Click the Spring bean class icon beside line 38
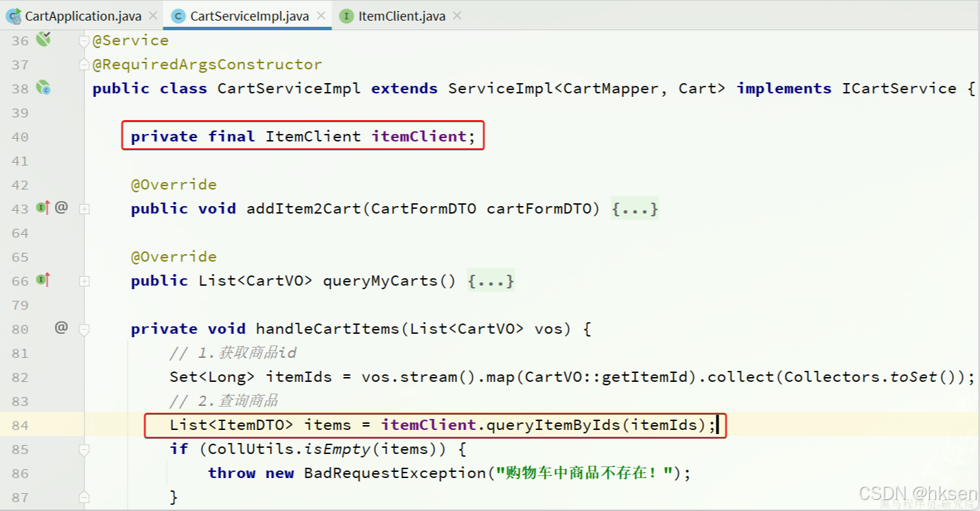Image resolution: width=980 pixels, height=511 pixels. [x=43, y=88]
